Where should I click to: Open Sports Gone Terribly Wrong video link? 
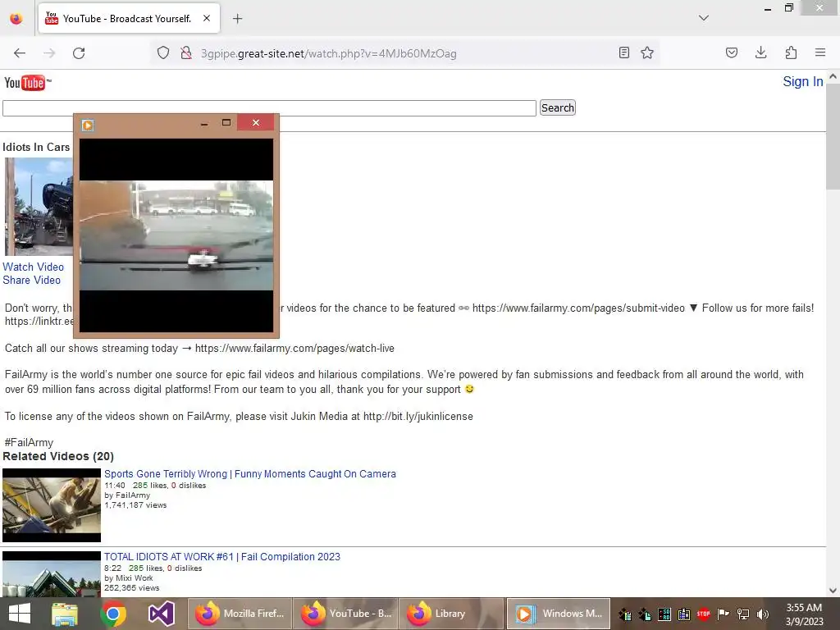click(x=250, y=473)
